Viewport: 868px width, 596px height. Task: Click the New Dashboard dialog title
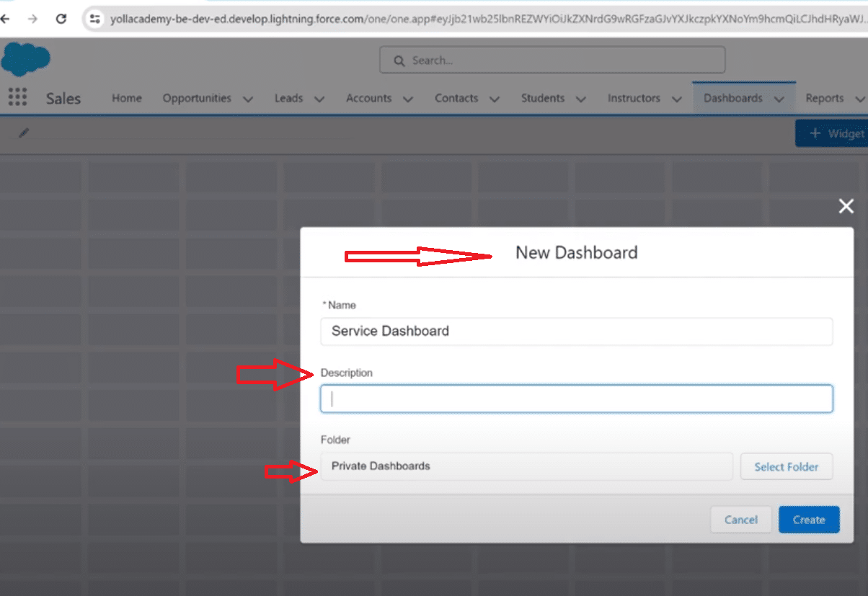pyautogui.click(x=577, y=252)
